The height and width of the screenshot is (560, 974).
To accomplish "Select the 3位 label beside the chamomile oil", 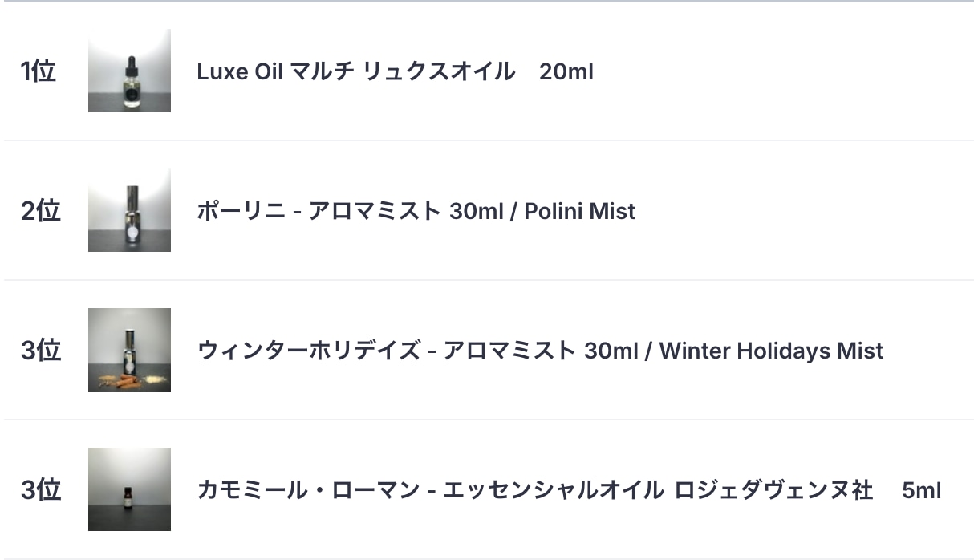I will (40, 490).
